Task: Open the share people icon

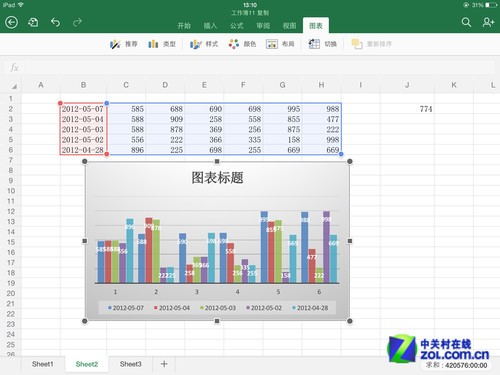Action: [488, 22]
